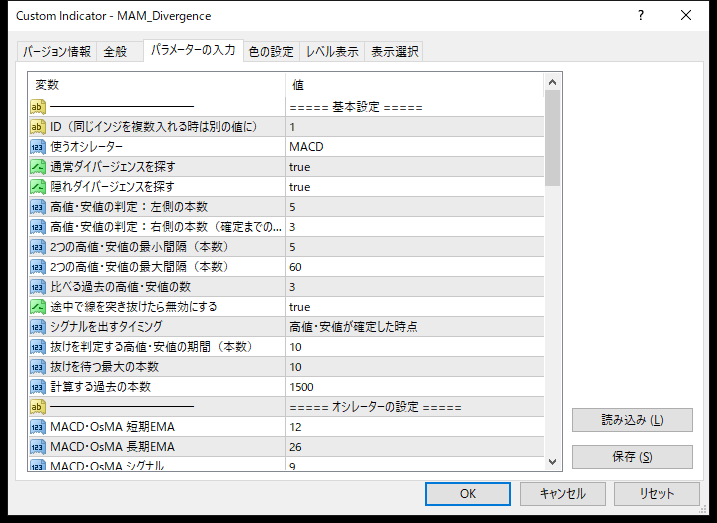Open the 使うオシレーター MACD value dropdown
Image resolution: width=717 pixels, height=523 pixels.
[415, 147]
